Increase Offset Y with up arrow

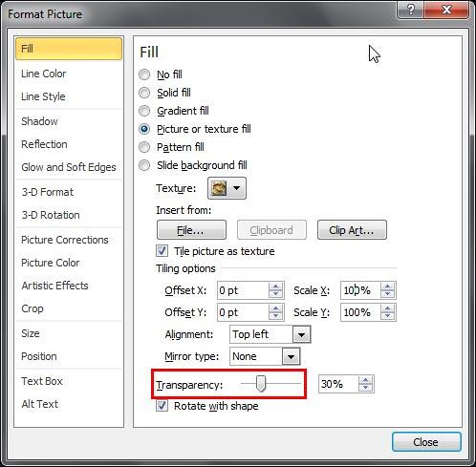click(275, 308)
